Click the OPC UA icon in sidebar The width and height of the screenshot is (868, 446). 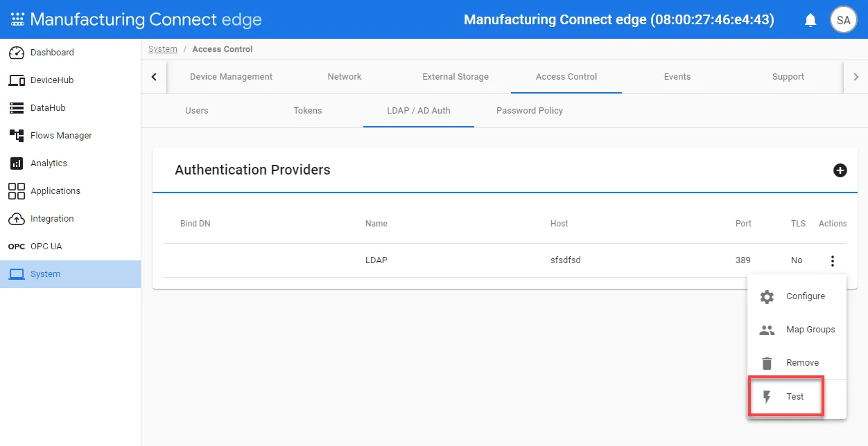(x=17, y=247)
